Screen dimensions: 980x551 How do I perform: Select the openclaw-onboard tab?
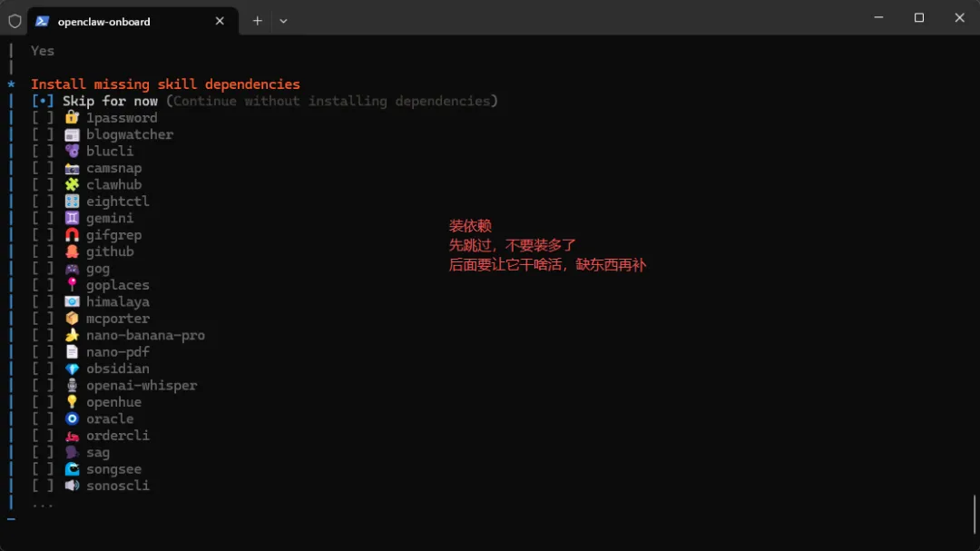(132, 21)
